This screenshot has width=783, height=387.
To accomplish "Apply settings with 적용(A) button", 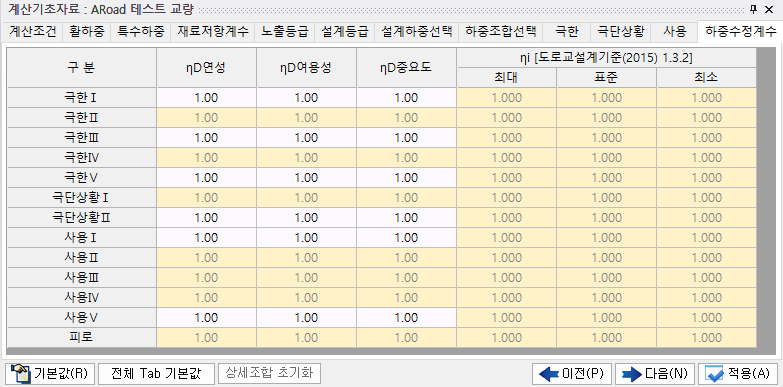I will (x=738, y=374).
